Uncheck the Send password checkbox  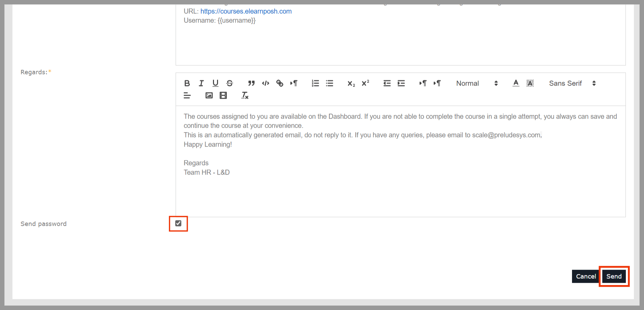(x=178, y=223)
